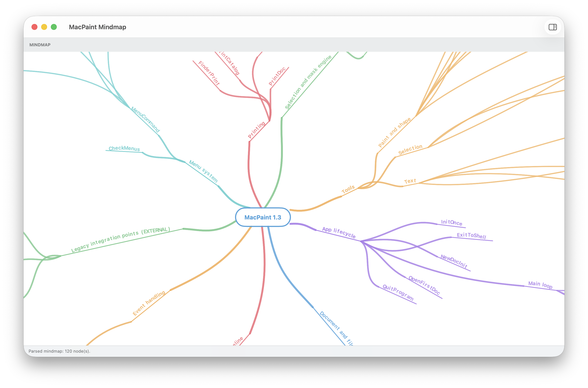Click the red close window button
The width and height of the screenshot is (588, 388).
click(x=35, y=27)
